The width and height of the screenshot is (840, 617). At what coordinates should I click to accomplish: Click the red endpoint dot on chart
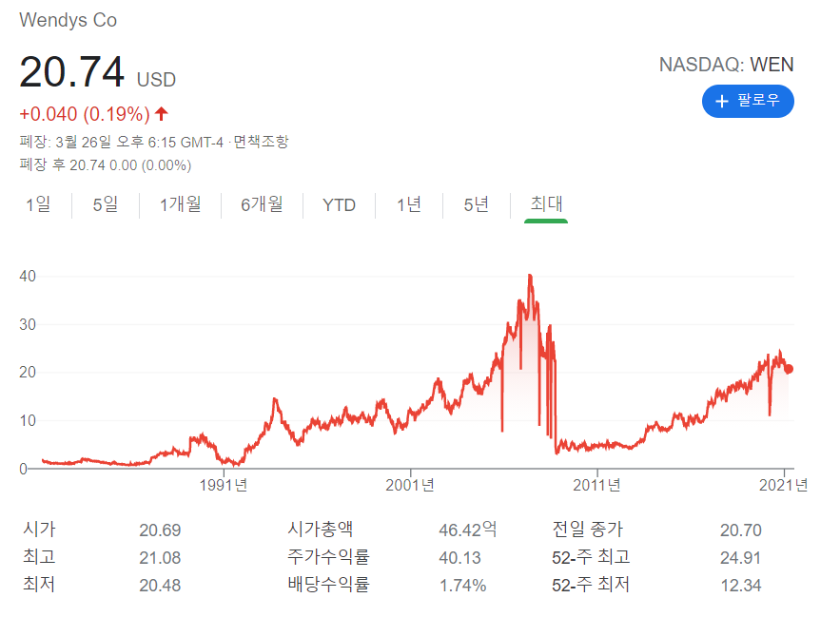[789, 369]
